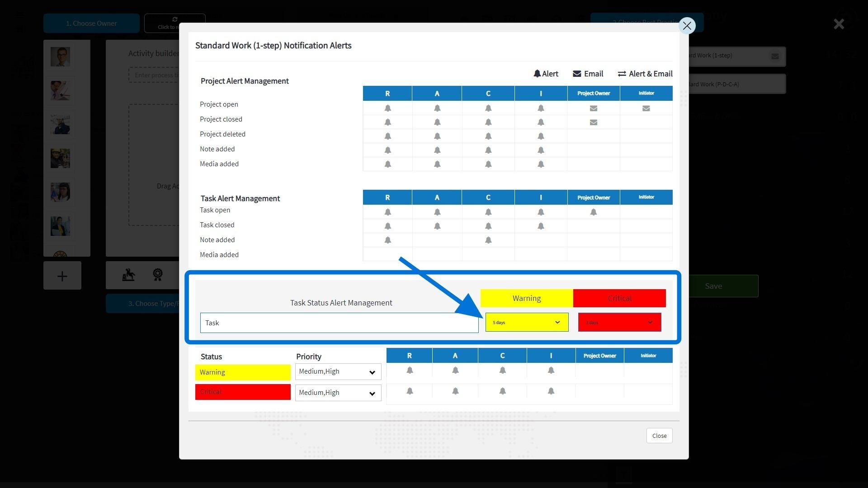Click Project closed email icon for Project Owner
The height and width of the screenshot is (488, 868).
(594, 122)
